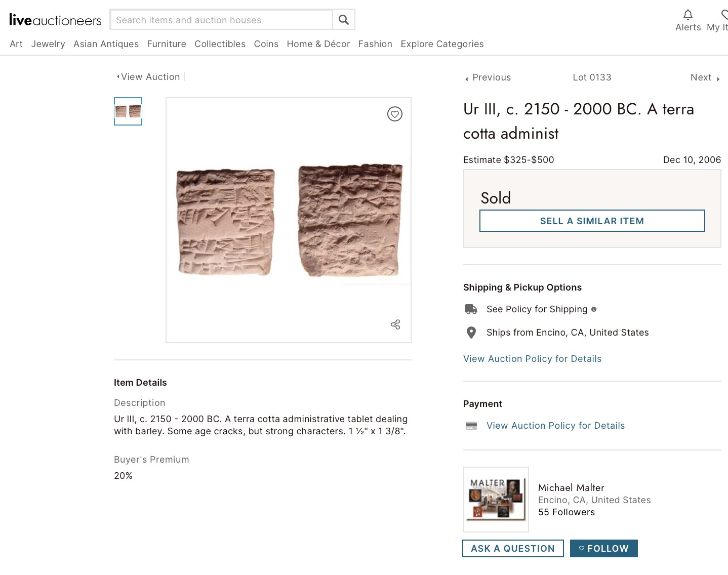Click the shipping info tooltip icon
This screenshot has height=575, width=728.
594,309
